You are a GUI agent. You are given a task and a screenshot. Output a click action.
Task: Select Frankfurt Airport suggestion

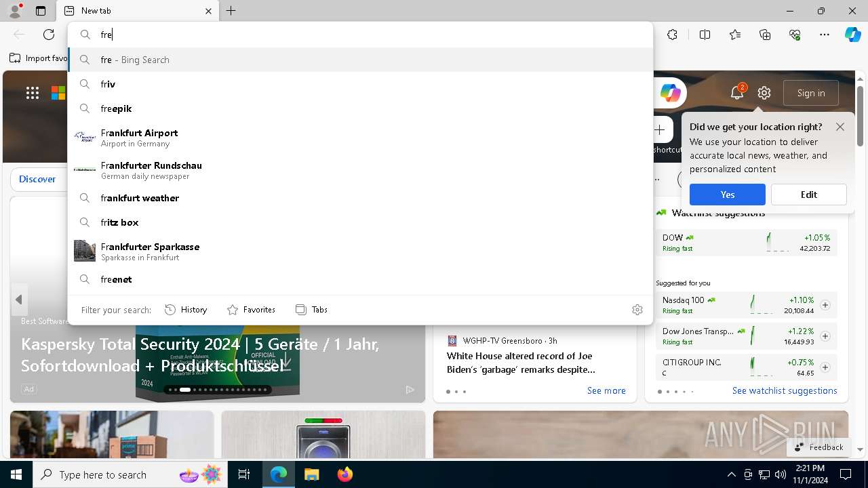tap(360, 138)
